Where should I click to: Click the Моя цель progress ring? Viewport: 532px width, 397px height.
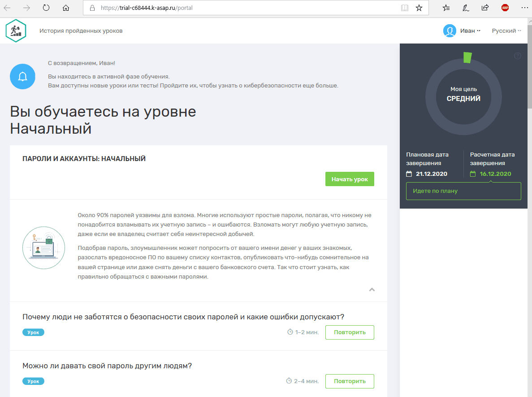click(x=463, y=97)
